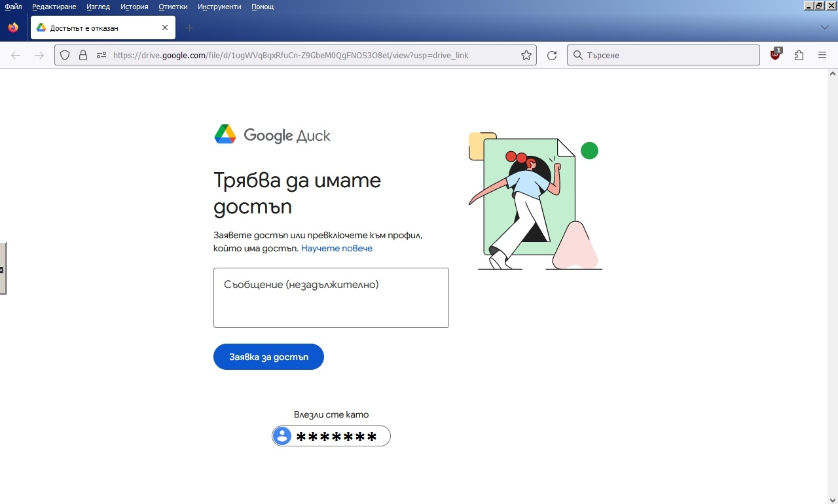Open the Файл menu
838x504 pixels.
click(13, 7)
